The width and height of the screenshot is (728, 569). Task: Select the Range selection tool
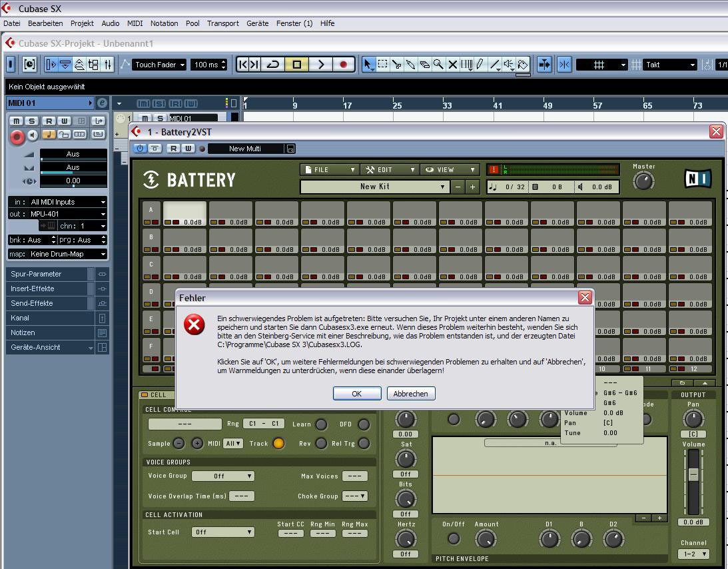[x=382, y=65]
